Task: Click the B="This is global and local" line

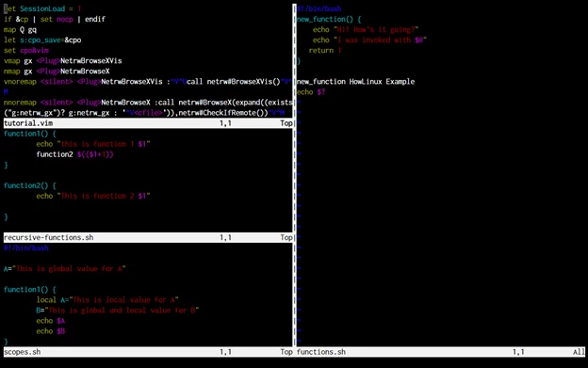Action: tap(118, 311)
